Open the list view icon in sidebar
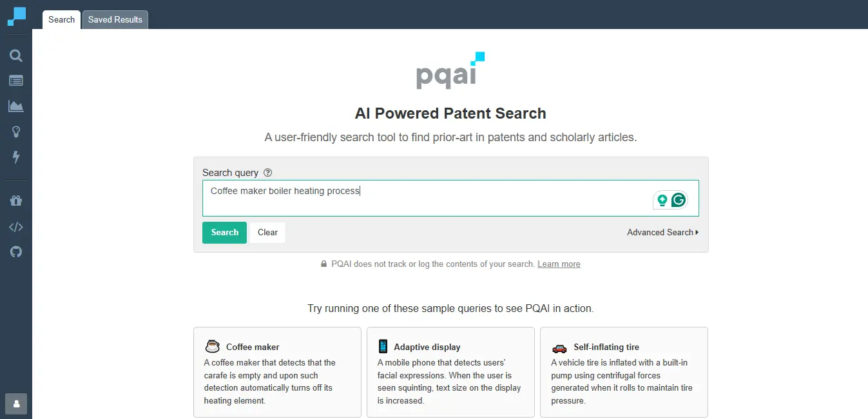 click(x=16, y=81)
